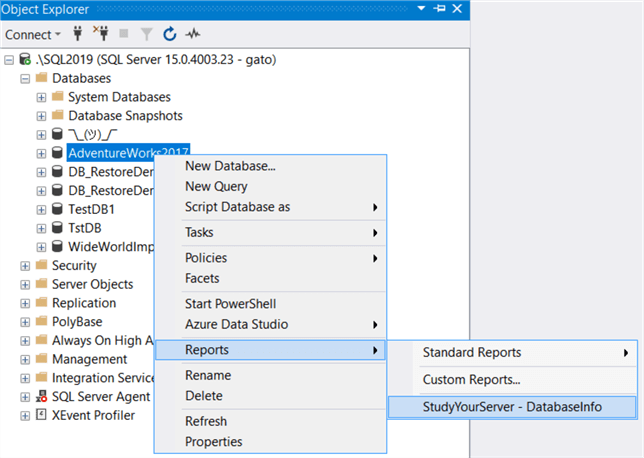Image resolution: width=644 pixels, height=458 pixels.
Task: Expand the TestDB1 database node
Action: pyautogui.click(x=41, y=210)
